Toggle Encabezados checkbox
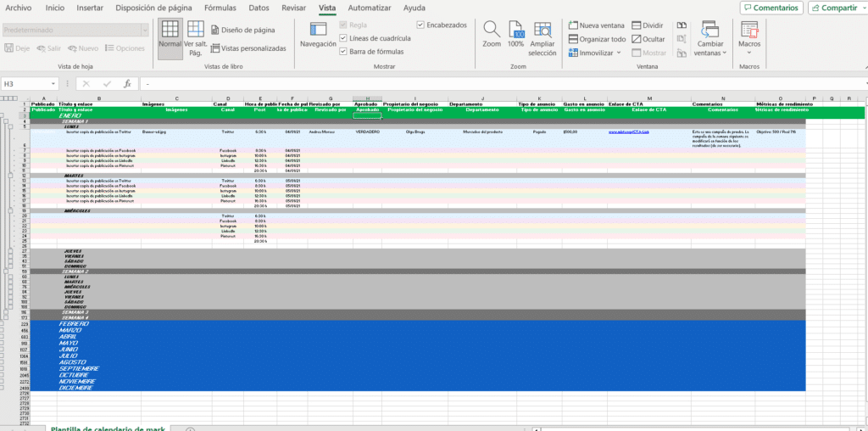 tap(420, 25)
